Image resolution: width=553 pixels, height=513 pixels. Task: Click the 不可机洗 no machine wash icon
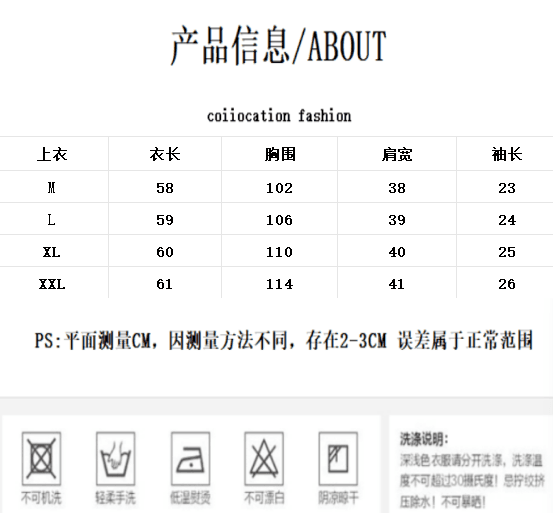click(x=41, y=459)
